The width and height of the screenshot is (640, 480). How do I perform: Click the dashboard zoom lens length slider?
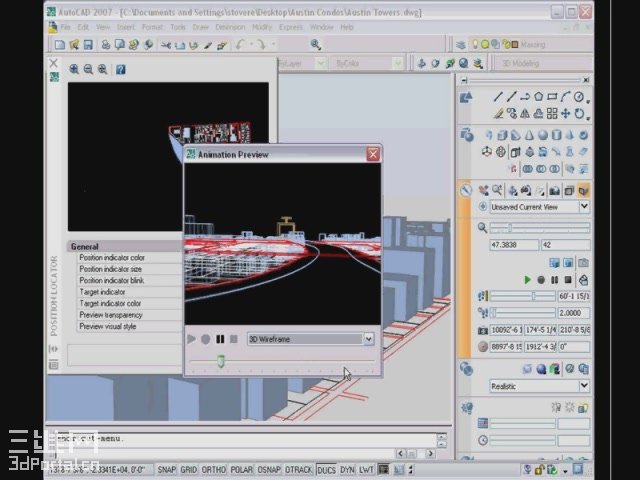point(540,228)
